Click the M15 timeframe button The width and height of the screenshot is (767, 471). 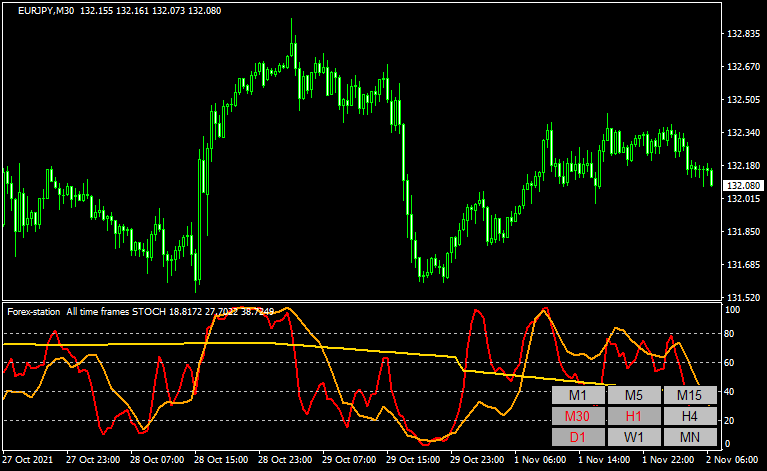pyautogui.click(x=690, y=395)
